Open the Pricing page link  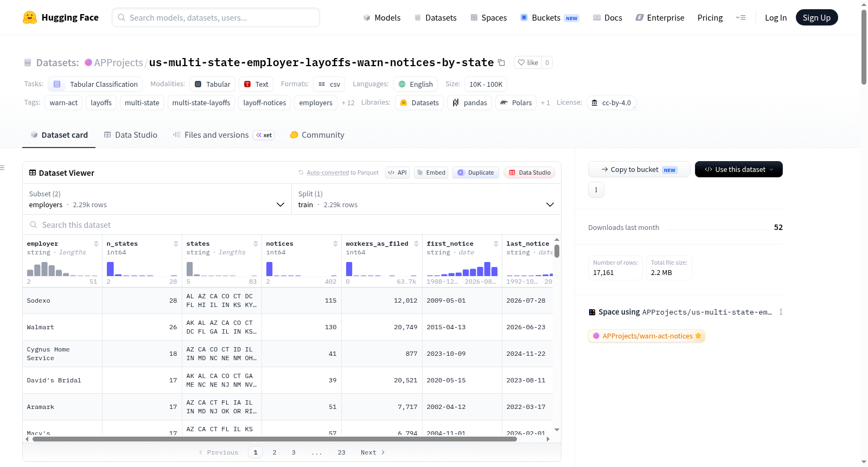[710, 18]
